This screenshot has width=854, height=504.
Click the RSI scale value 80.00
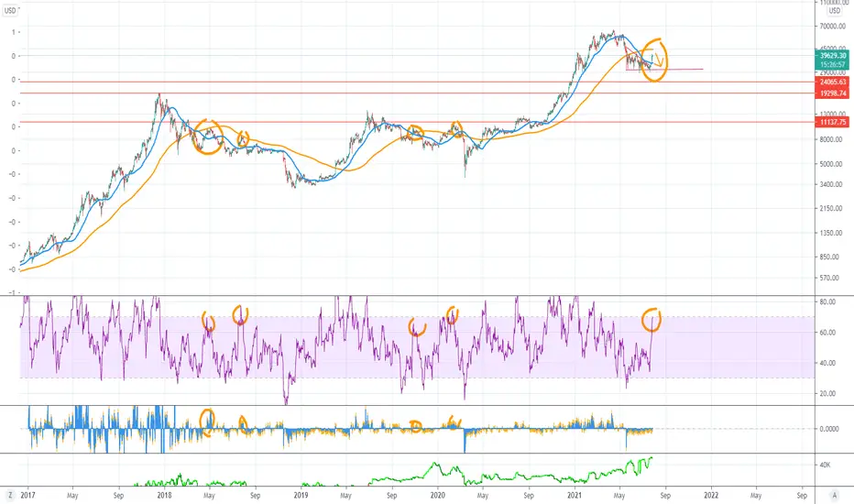coord(827,301)
